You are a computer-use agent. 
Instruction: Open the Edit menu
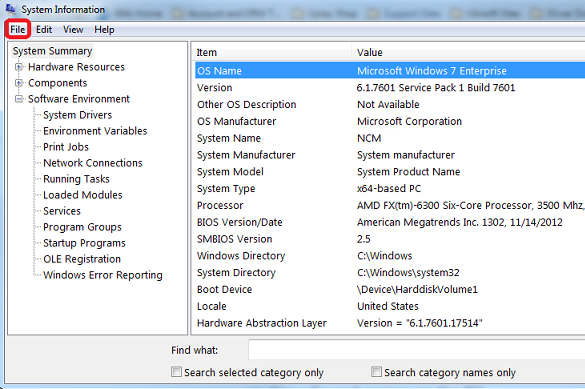click(44, 29)
